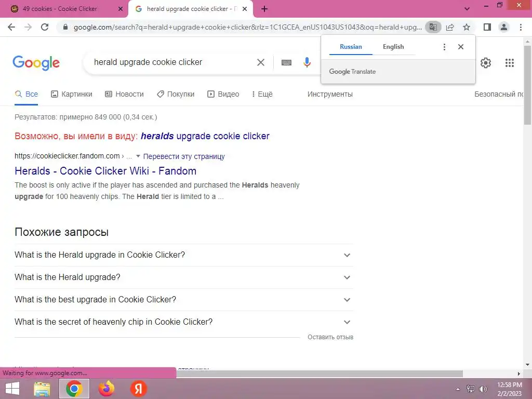Open the tab search chevron in title bar
The image size is (532, 399).
(467, 9)
